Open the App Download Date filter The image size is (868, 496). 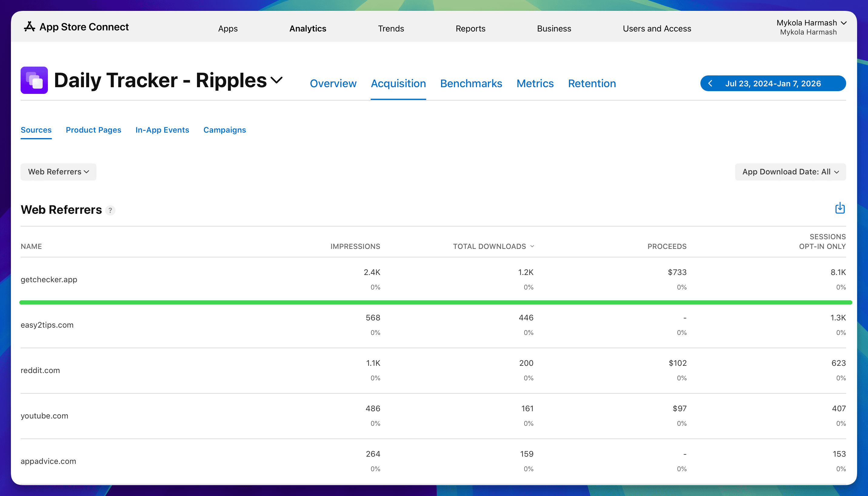tap(790, 172)
